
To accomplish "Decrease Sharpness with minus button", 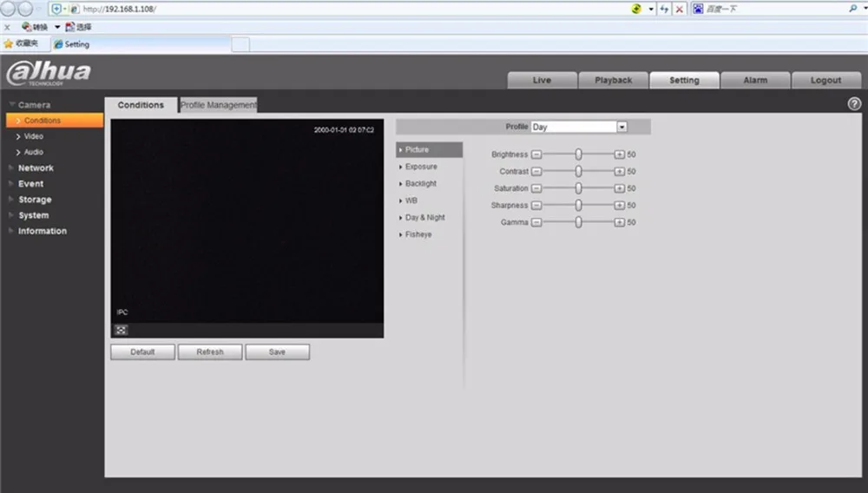I will (x=536, y=206).
